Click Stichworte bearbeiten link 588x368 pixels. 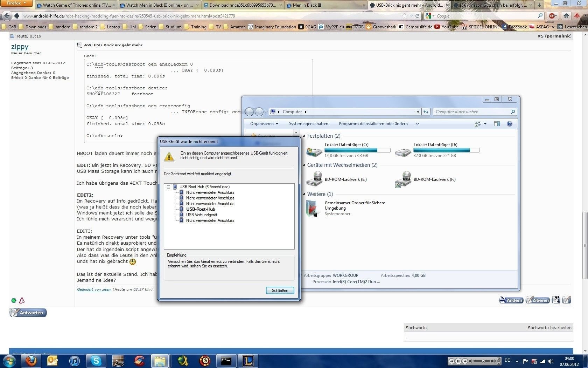[x=549, y=328]
